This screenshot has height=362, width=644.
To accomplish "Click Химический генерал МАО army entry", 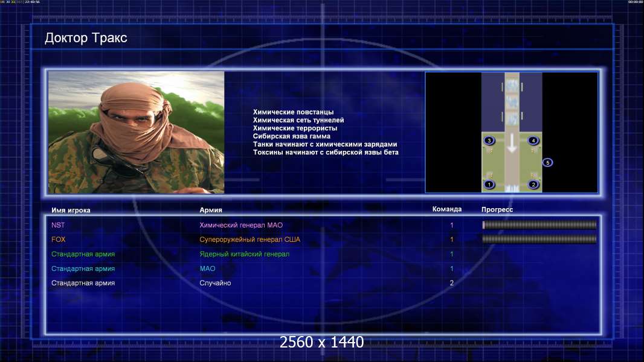I will click(241, 225).
